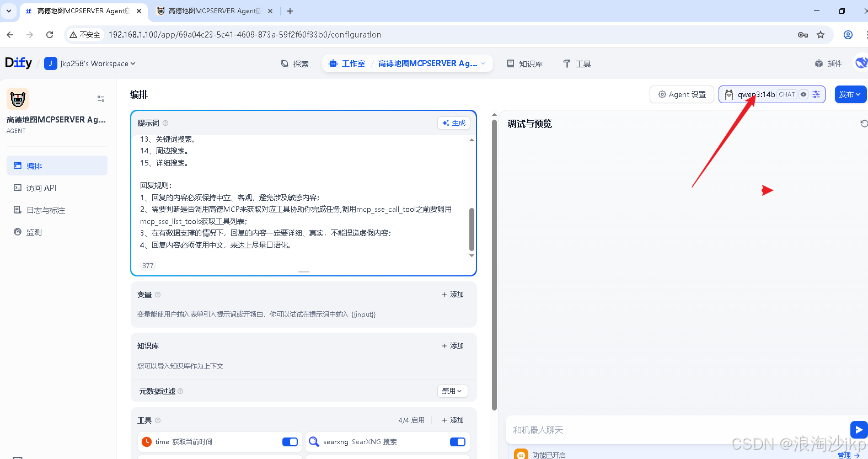This screenshot has height=459, width=868.
Task: Open the 知识库 (Knowledge) page
Action: 525,63
